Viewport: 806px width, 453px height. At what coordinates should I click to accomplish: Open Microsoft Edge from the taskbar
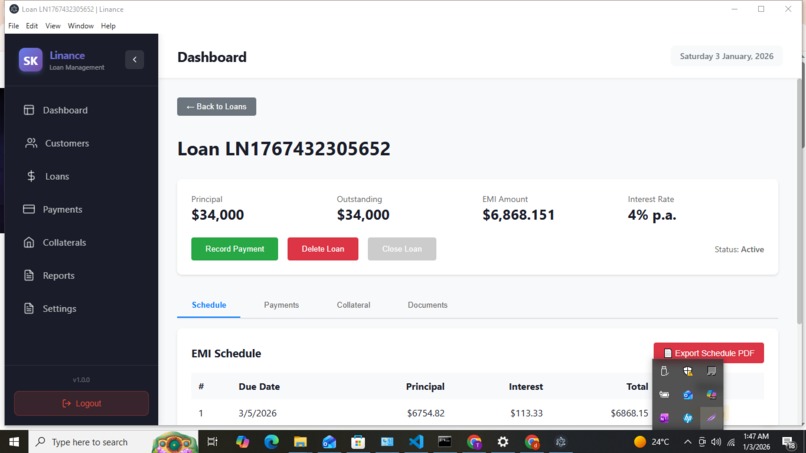pyautogui.click(x=271, y=442)
